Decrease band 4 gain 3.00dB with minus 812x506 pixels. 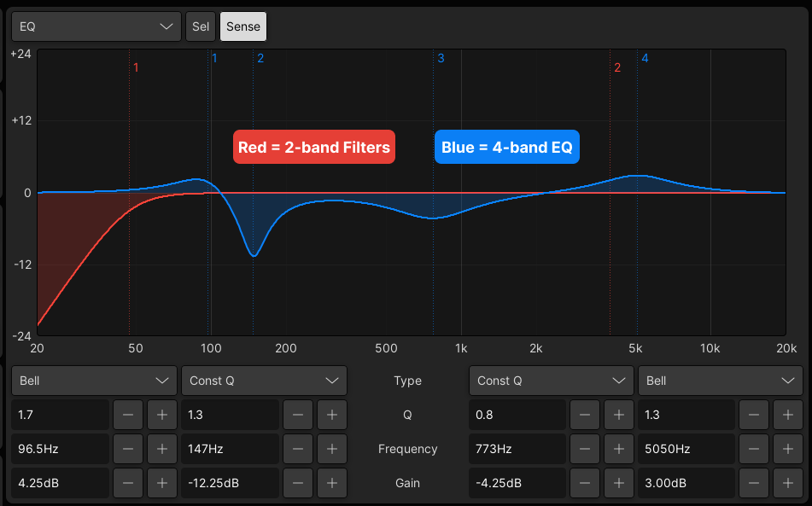pos(753,483)
